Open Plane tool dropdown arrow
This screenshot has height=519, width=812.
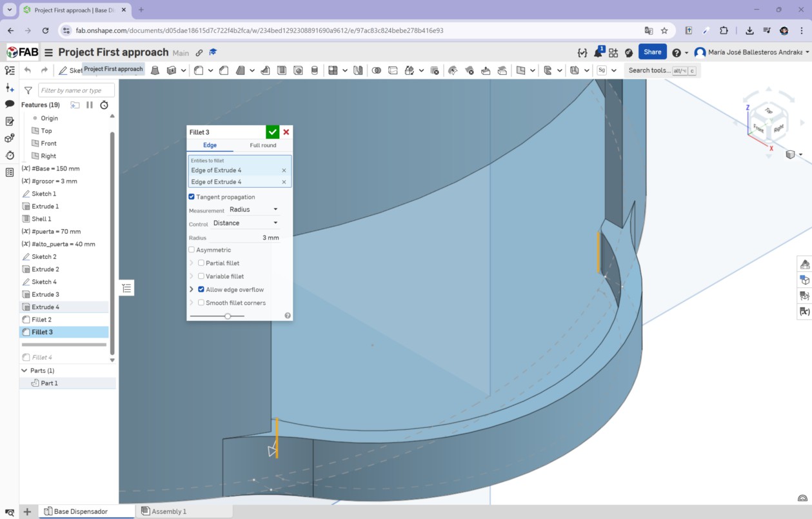(x=531, y=70)
